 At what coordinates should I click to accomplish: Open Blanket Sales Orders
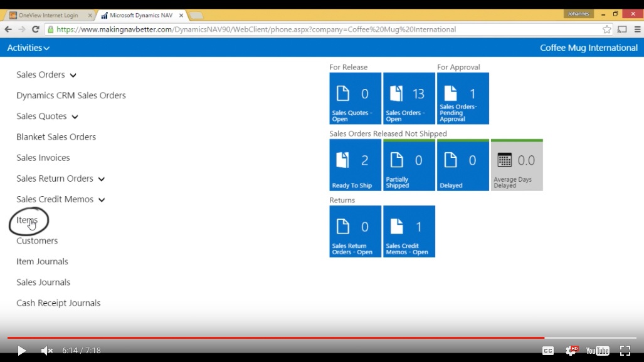56,137
